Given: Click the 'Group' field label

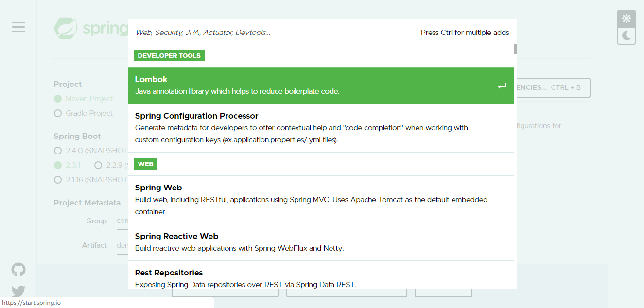Looking at the screenshot, I should [x=97, y=221].
